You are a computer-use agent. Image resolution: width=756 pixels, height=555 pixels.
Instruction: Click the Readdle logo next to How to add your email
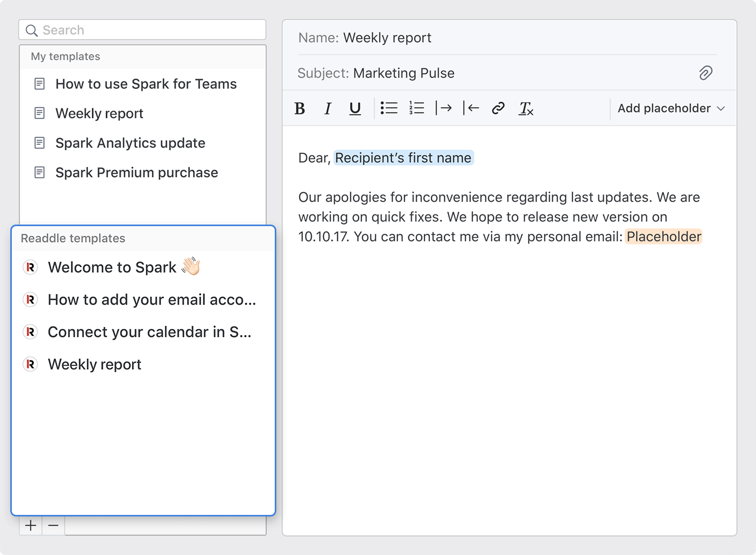coord(30,300)
